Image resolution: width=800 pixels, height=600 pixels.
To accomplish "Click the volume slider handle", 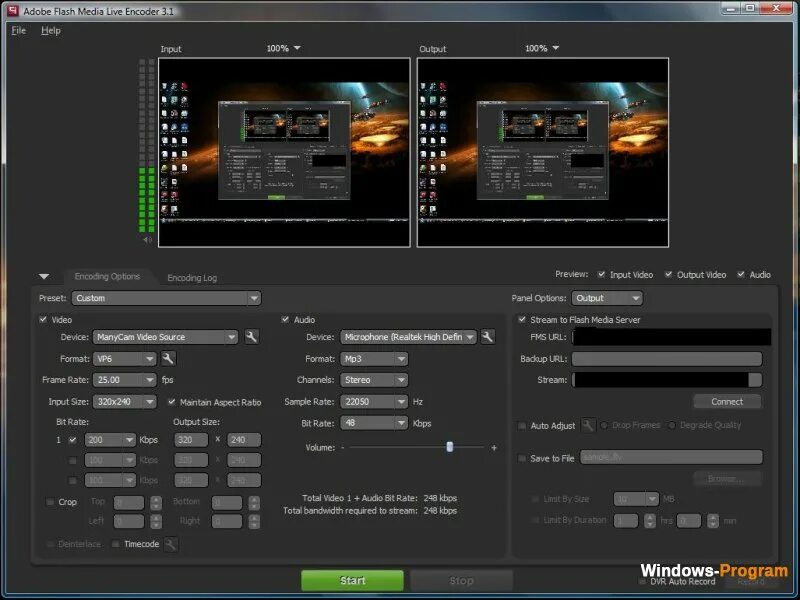I will pyautogui.click(x=449, y=447).
